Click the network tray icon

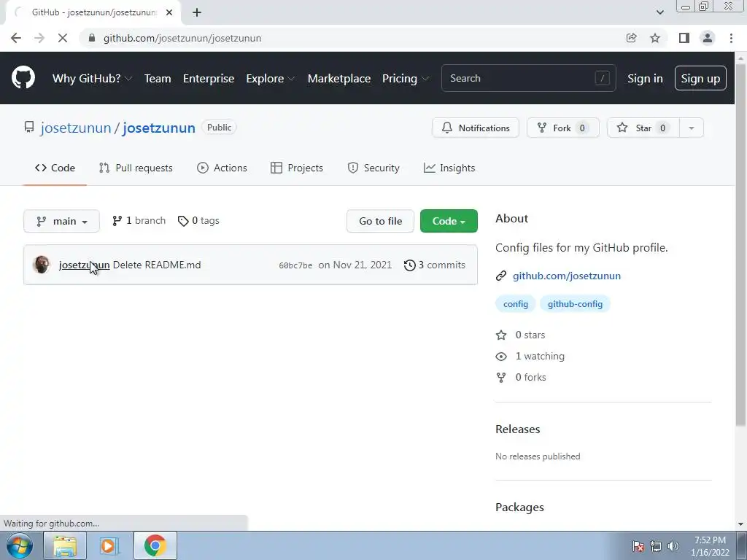[656, 546]
